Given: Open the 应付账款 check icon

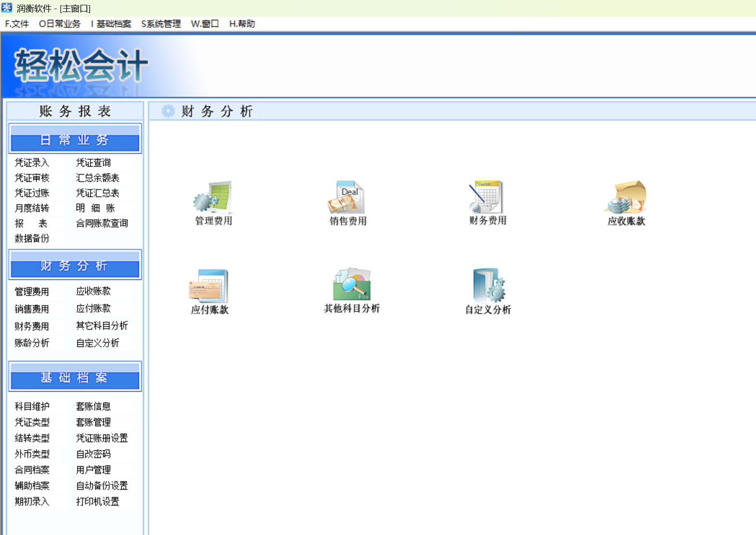Looking at the screenshot, I should [209, 286].
